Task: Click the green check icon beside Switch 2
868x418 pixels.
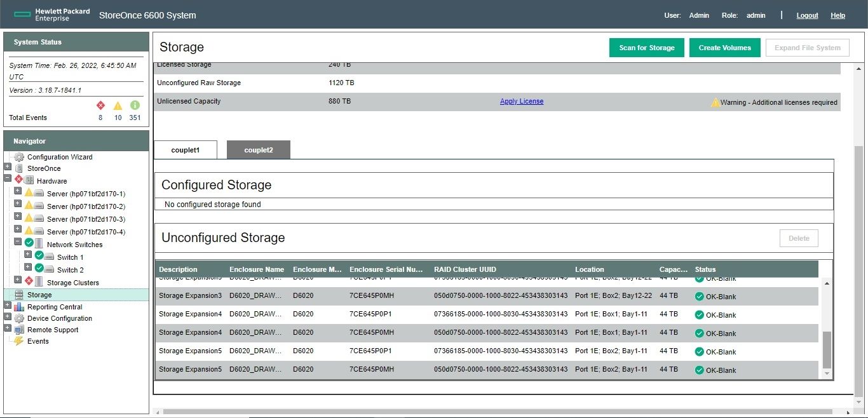Action: tap(39, 268)
